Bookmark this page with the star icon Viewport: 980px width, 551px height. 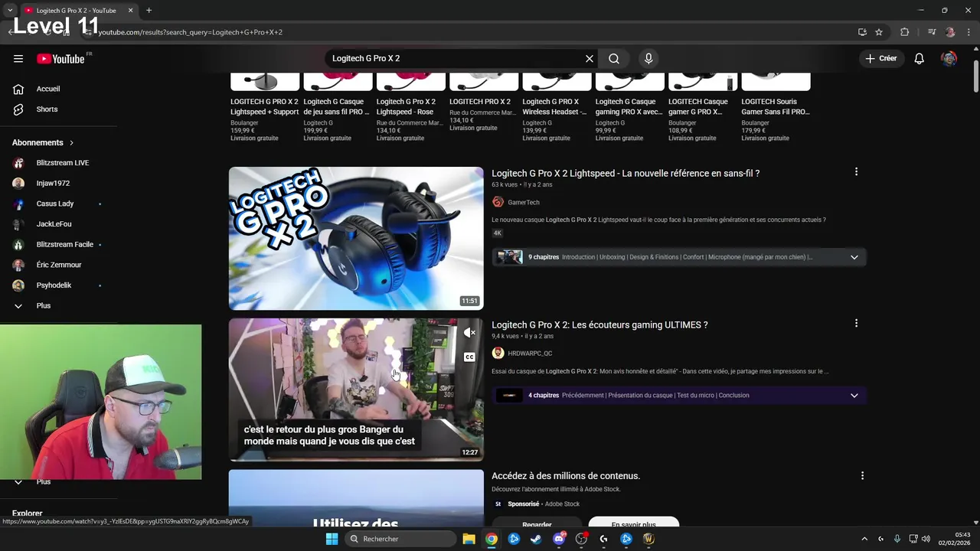(x=879, y=32)
